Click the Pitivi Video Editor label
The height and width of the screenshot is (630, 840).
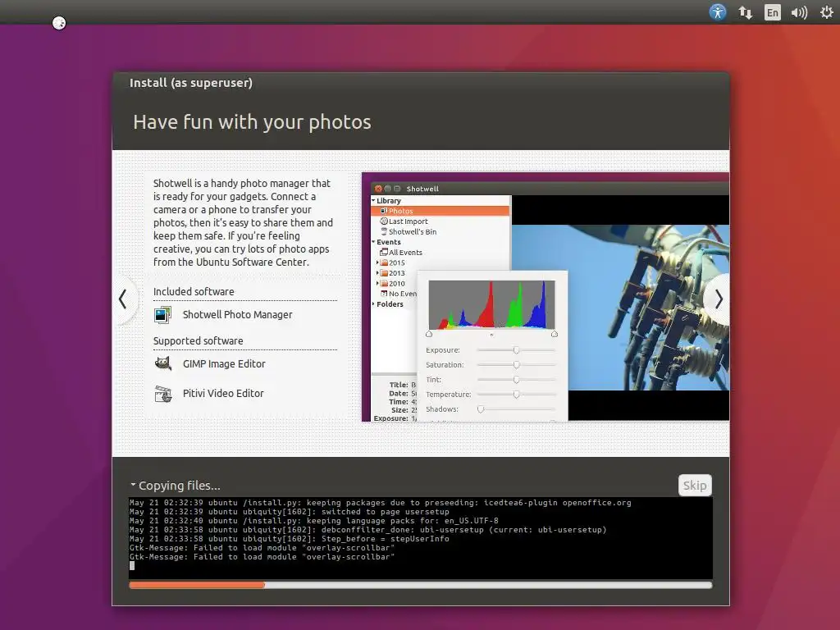[x=223, y=393]
